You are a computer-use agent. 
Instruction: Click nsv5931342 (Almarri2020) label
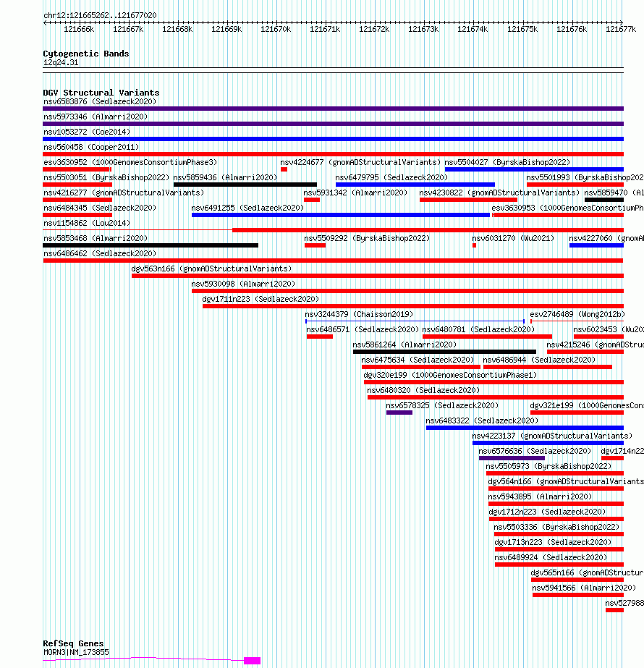click(x=355, y=193)
